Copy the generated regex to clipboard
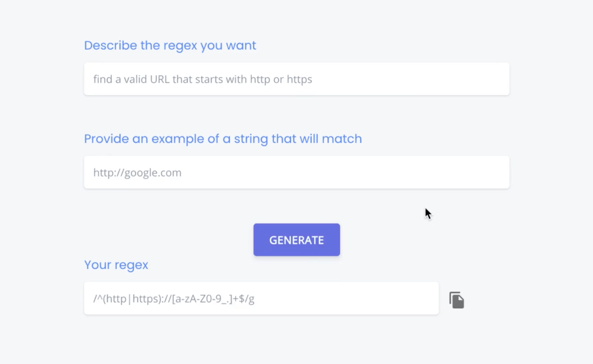 456,300
